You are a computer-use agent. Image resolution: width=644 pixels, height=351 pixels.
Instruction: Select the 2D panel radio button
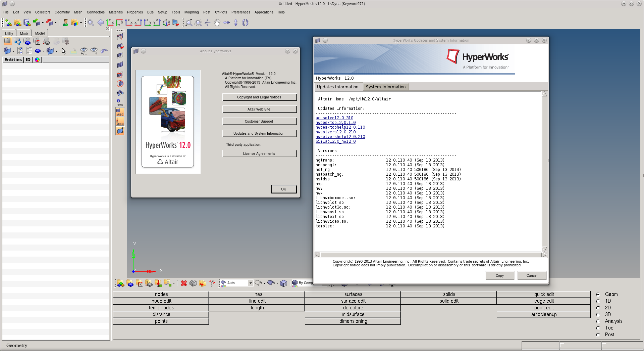598,308
